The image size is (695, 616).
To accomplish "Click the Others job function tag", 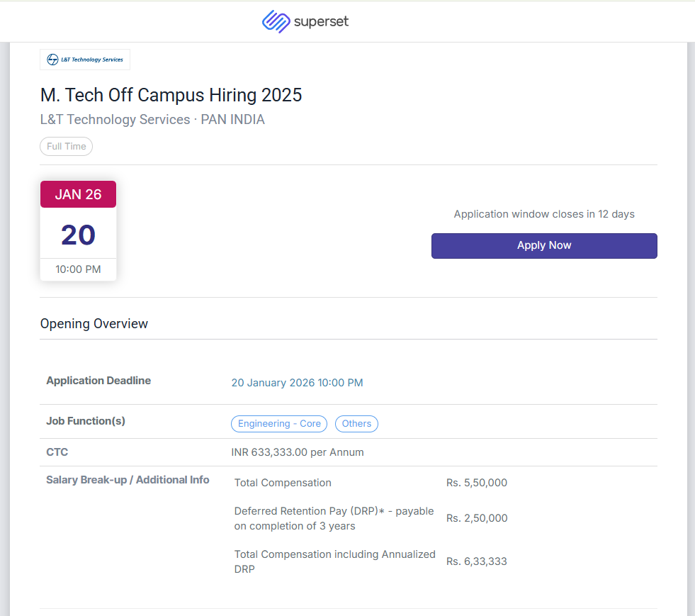I will [356, 424].
